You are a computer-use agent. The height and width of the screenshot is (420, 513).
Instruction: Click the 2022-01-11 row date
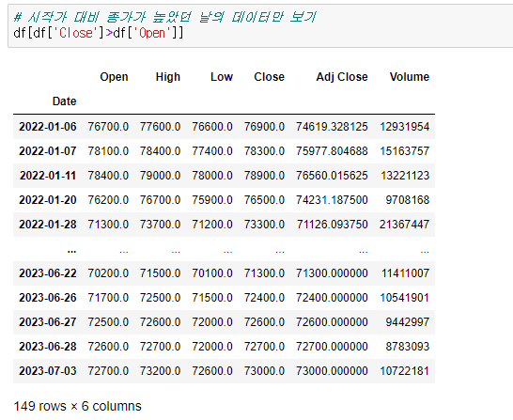48,176
